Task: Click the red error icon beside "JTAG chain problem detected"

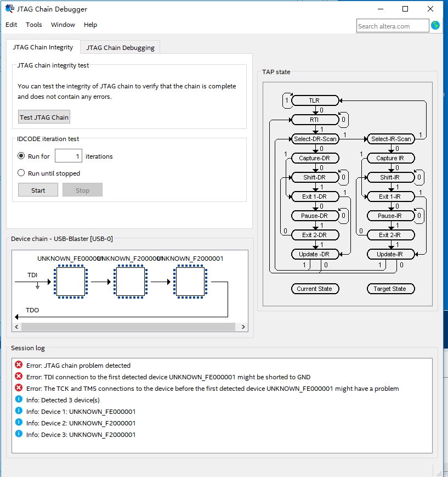Action: 19,365
